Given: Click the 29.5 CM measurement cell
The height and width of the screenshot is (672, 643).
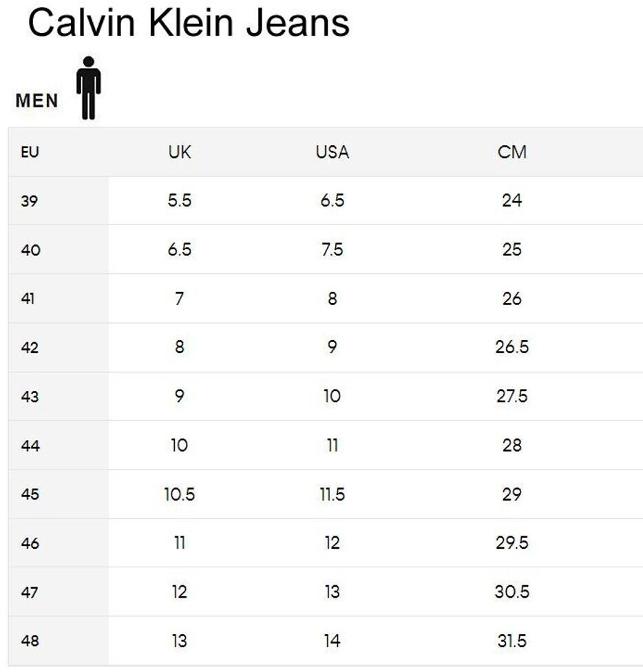Looking at the screenshot, I should [512, 543].
